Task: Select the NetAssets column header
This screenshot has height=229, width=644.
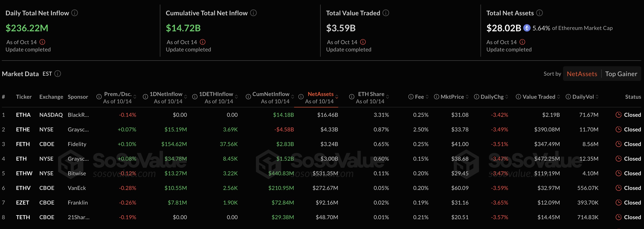Action: click(320, 94)
